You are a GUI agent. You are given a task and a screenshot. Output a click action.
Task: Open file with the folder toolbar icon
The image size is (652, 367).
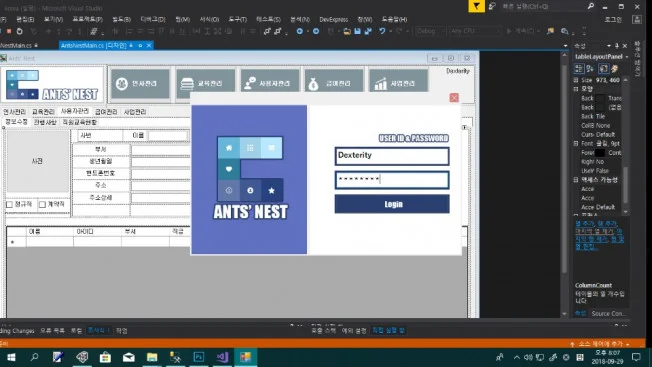(x=347, y=31)
